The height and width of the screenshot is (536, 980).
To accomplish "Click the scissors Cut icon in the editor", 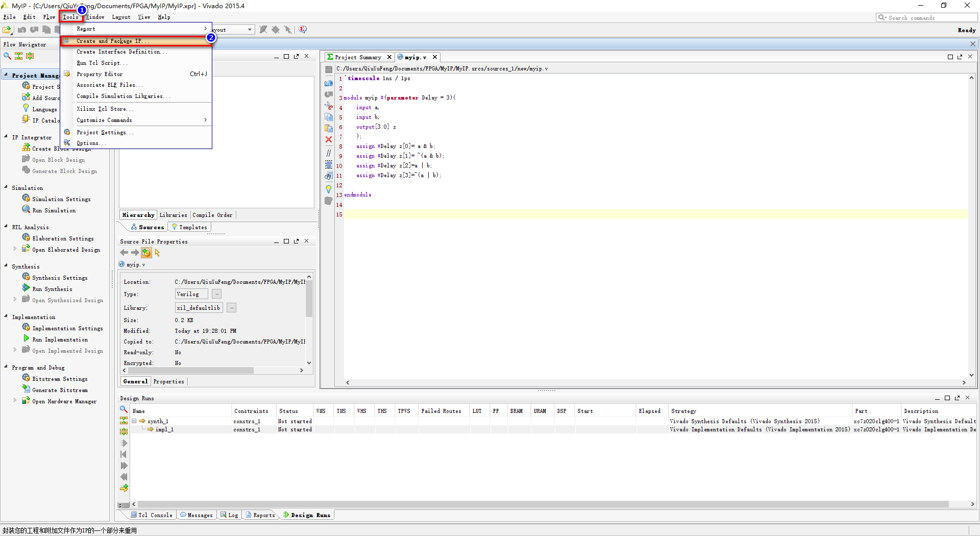I will point(329,106).
